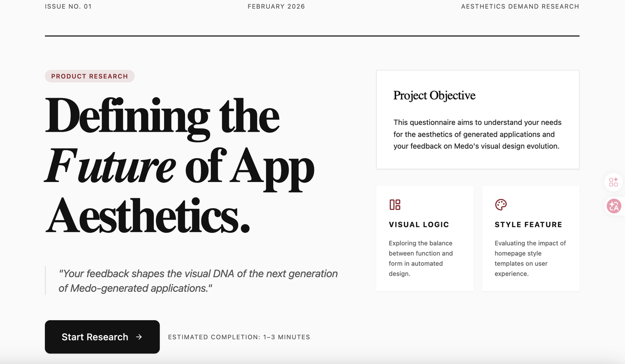625x364 pixels.
Task: Click the Project Objective description paragraph
Action: [x=477, y=134]
